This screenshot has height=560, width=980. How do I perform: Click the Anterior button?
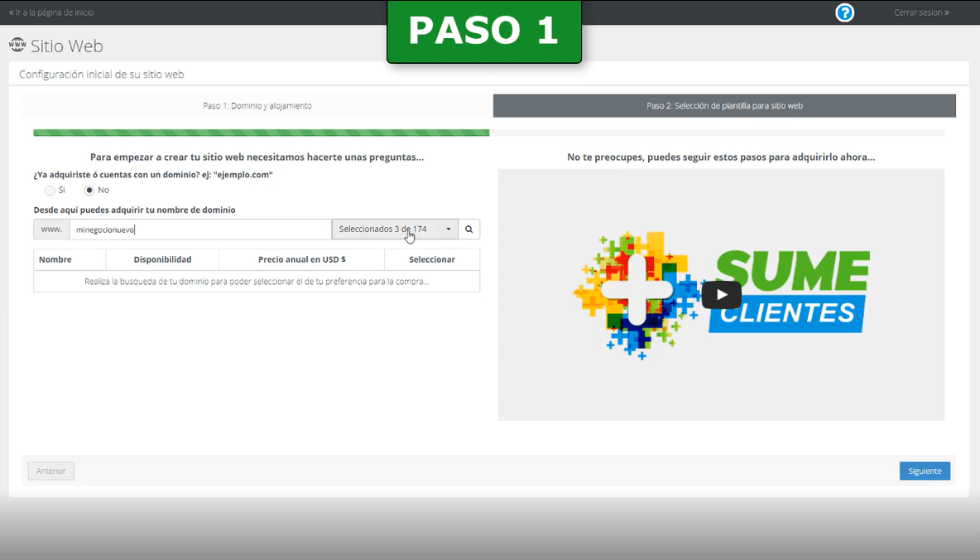tap(51, 471)
